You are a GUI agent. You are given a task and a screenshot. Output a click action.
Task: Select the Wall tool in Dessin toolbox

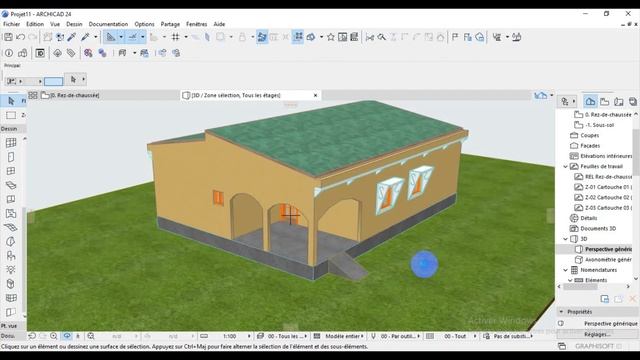point(11,142)
